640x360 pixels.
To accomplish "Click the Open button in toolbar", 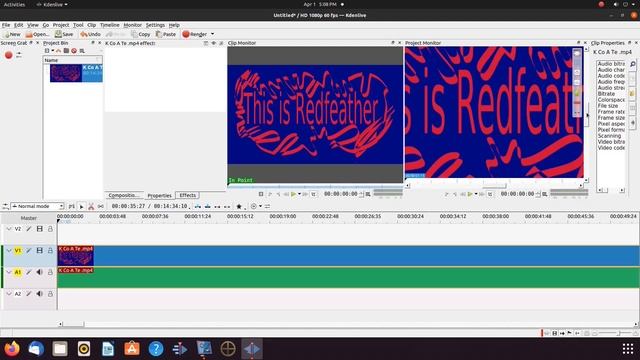I will (x=37, y=34).
